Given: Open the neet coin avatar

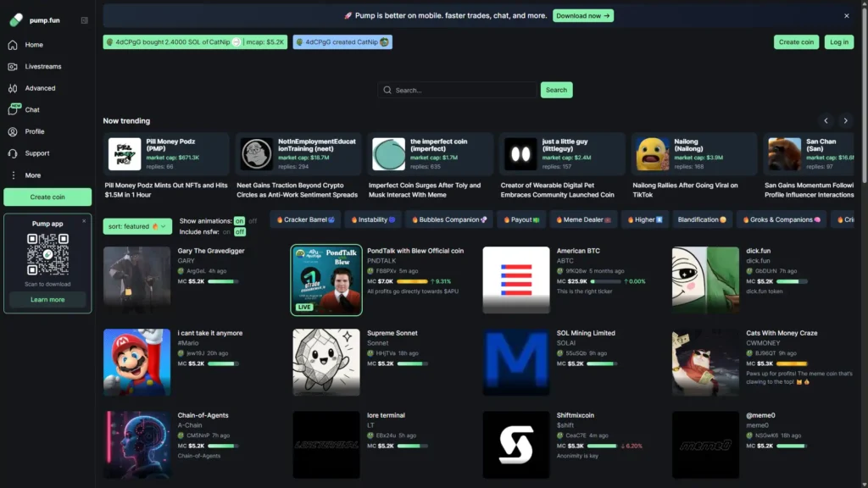Looking at the screenshot, I should tap(256, 154).
